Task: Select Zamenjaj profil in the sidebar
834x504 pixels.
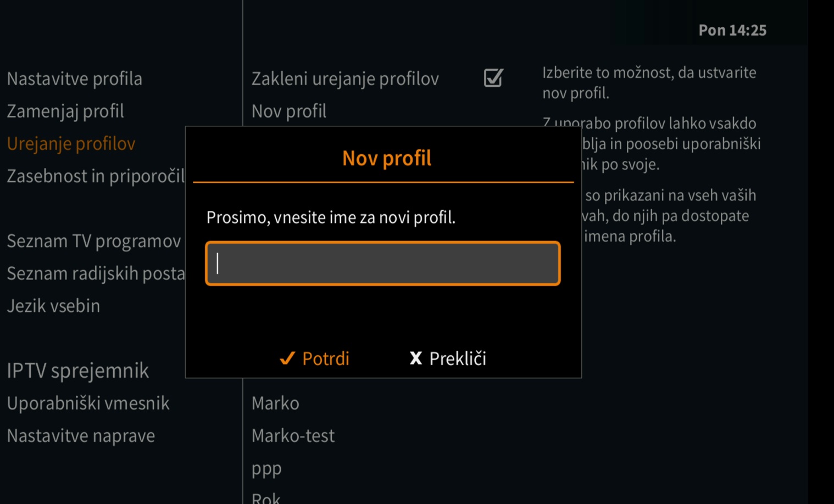Action: [x=65, y=111]
